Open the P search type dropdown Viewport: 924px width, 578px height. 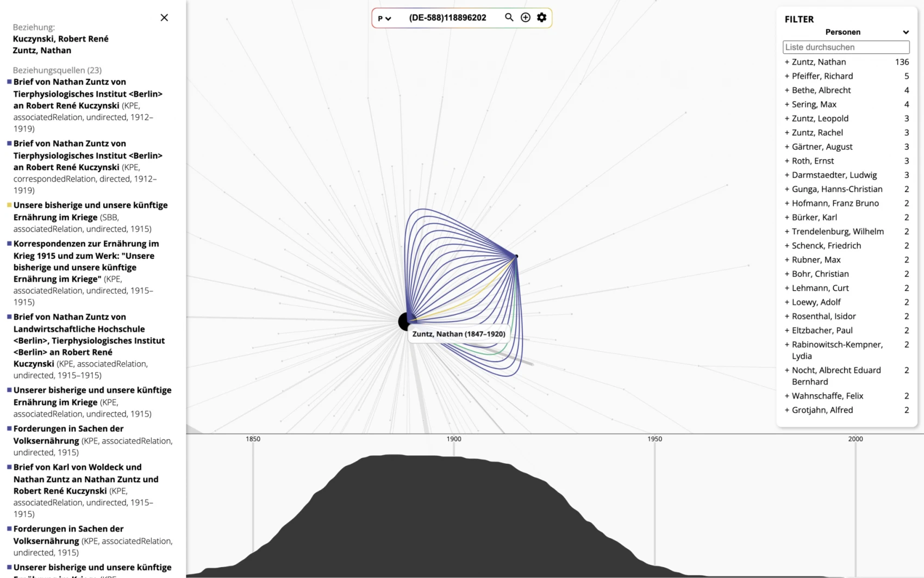point(384,18)
